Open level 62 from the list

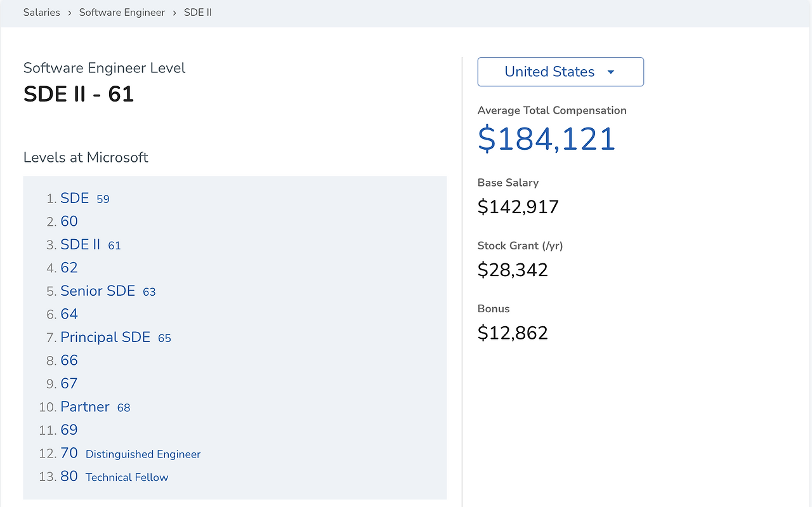coord(69,268)
